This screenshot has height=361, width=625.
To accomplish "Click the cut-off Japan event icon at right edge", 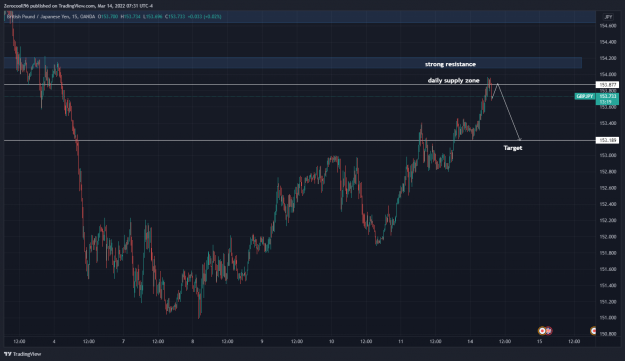I will [593, 331].
